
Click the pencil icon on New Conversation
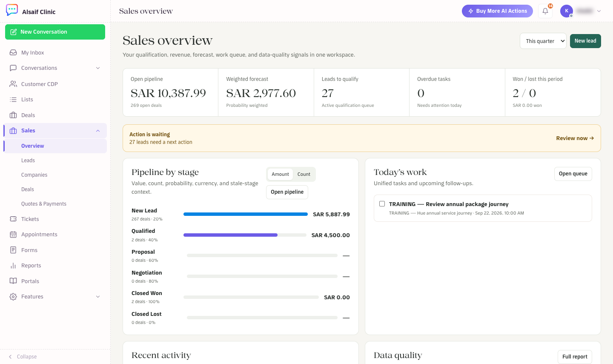click(14, 32)
